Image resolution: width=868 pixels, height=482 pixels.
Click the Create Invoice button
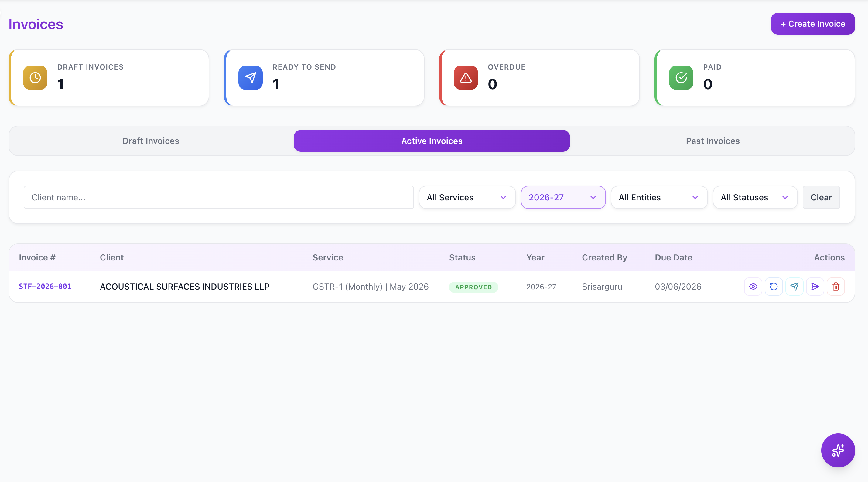(x=812, y=24)
